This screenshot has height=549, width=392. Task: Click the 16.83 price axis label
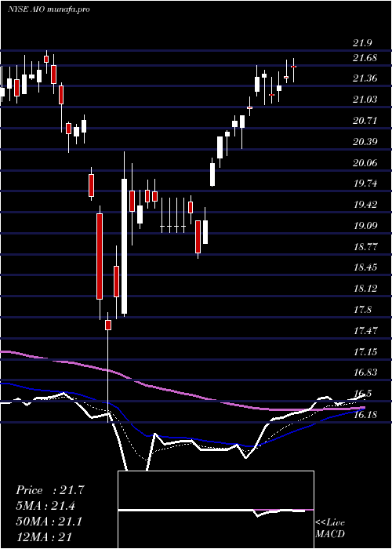point(365,373)
